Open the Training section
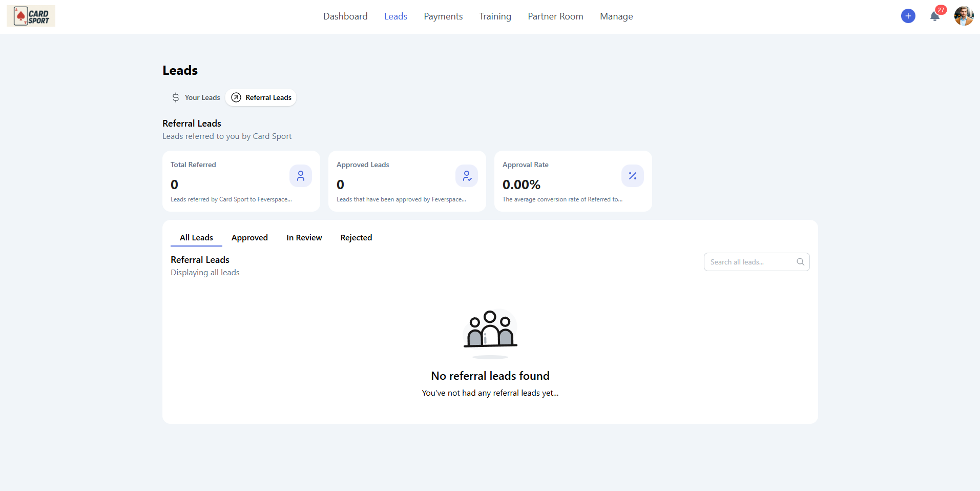Screen dimensions: 980x491 click(x=495, y=16)
